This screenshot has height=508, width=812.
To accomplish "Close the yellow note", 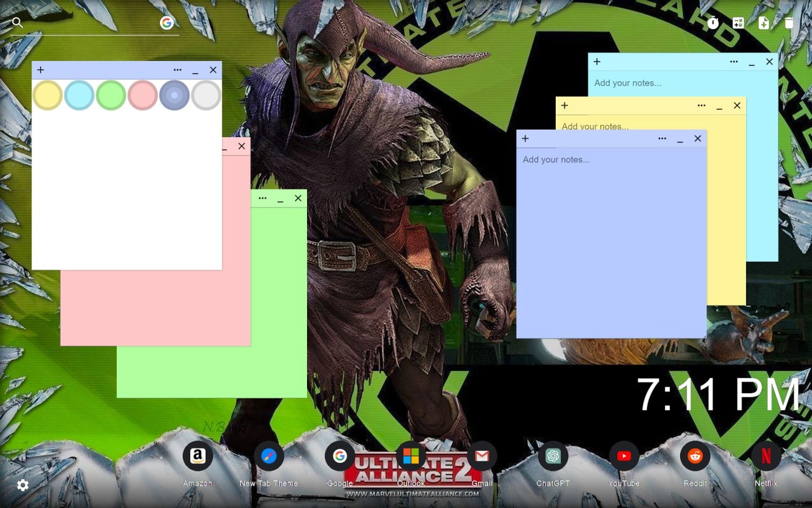I will [x=737, y=105].
